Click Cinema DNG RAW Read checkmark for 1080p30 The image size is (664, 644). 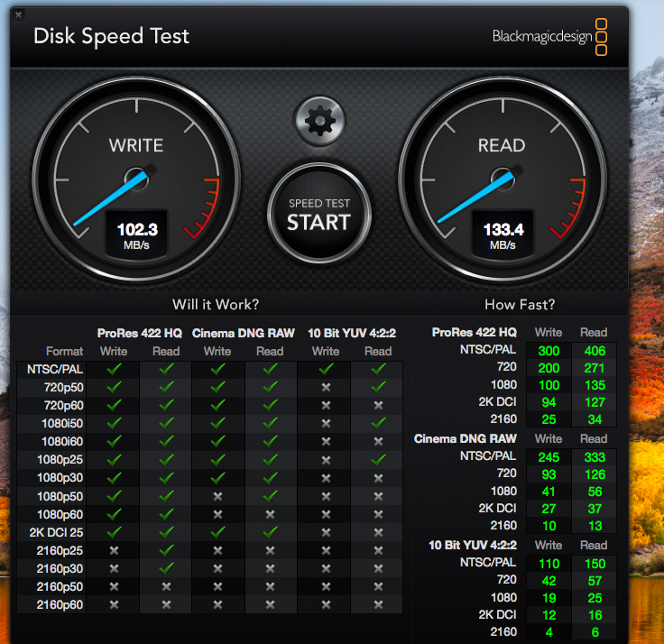point(270,478)
